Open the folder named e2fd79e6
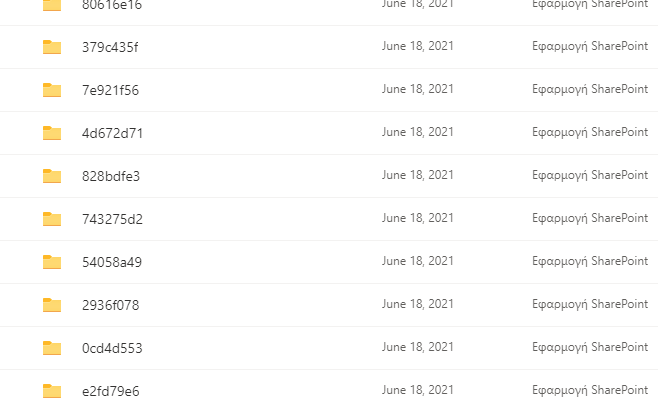Image resolution: width=658 pixels, height=409 pixels. (110, 391)
